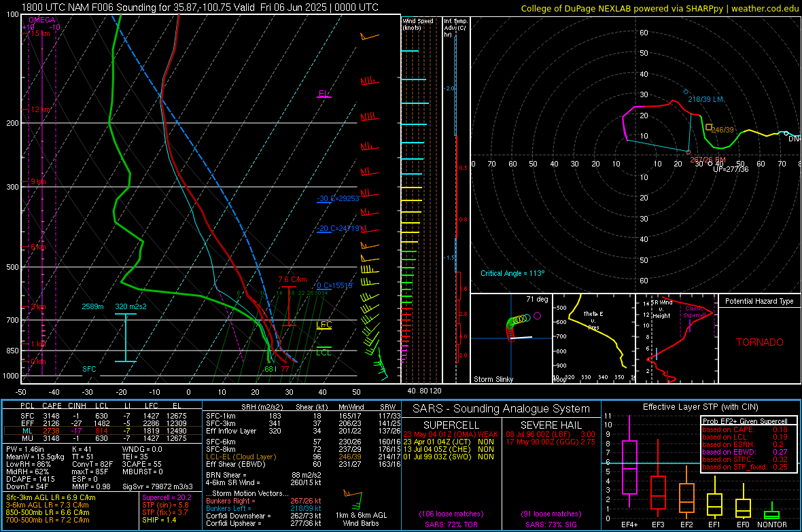
Task: Click the sounding title with NAM F006
Action: pos(200,7)
